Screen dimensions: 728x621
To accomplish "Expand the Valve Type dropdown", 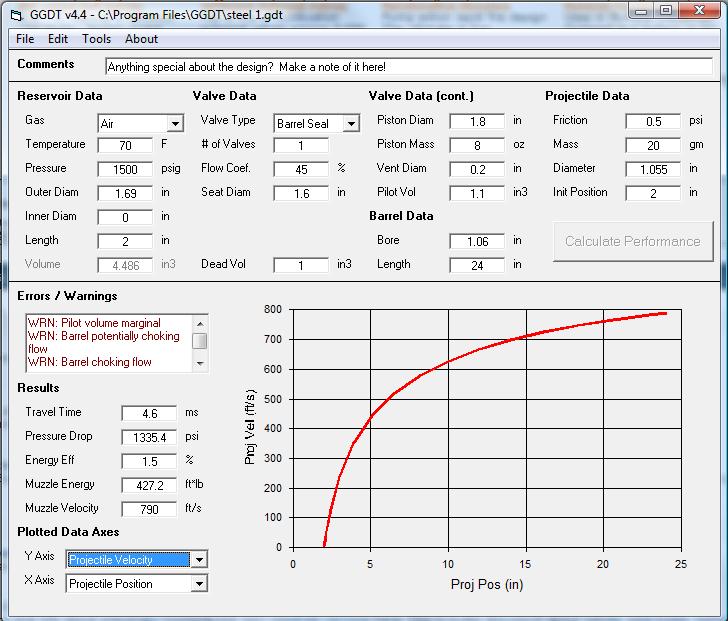I will tap(351, 124).
